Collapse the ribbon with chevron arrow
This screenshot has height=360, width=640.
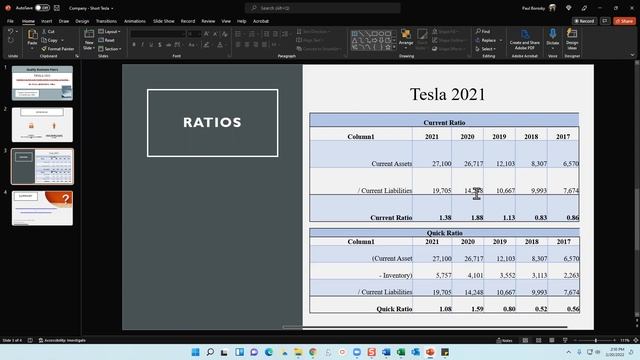pyautogui.click(x=632, y=55)
